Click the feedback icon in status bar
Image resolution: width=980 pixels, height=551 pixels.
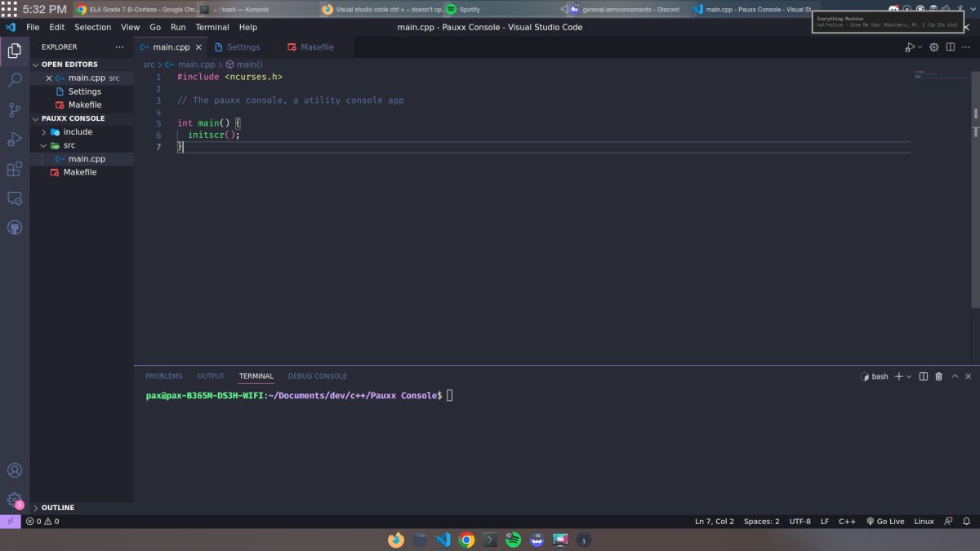[x=948, y=522]
